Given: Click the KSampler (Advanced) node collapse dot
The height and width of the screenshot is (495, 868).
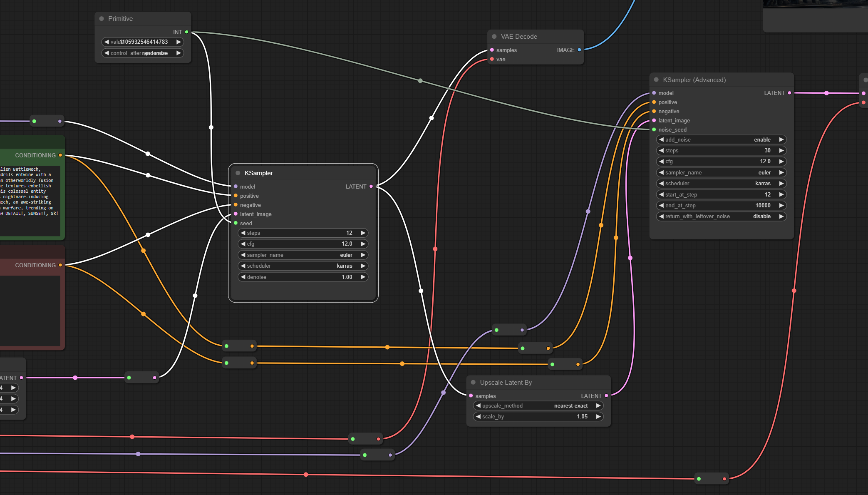Looking at the screenshot, I should pos(656,80).
